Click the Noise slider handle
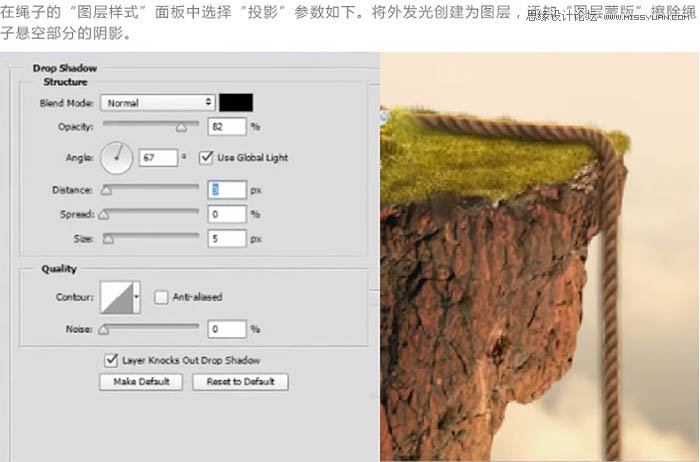Screen dimensions: 700x462 (x=103, y=329)
